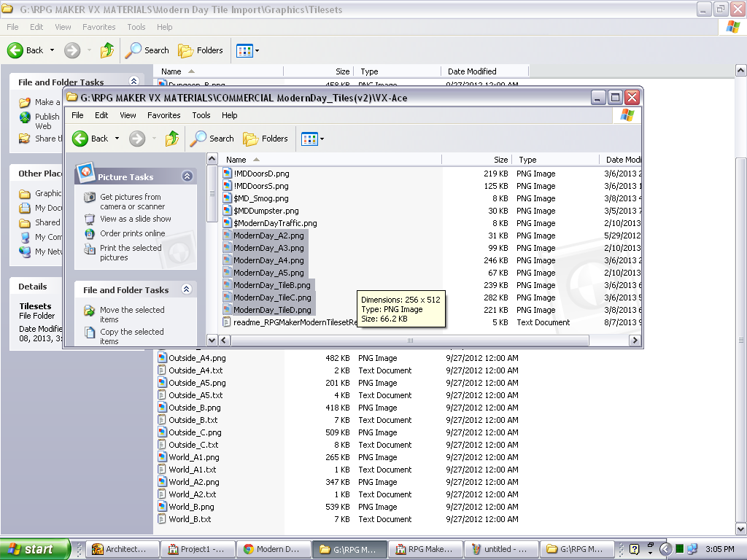Collapse the Picture Tasks panel
Screen dimensions: 747x560
(x=187, y=176)
